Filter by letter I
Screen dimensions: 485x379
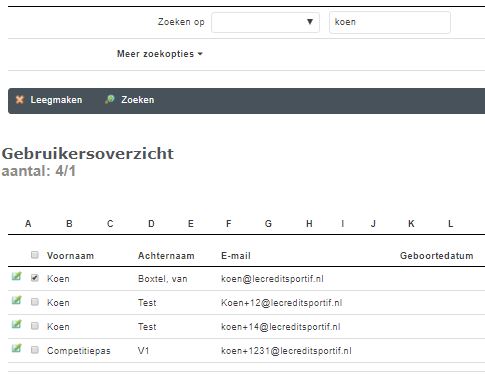pos(343,224)
